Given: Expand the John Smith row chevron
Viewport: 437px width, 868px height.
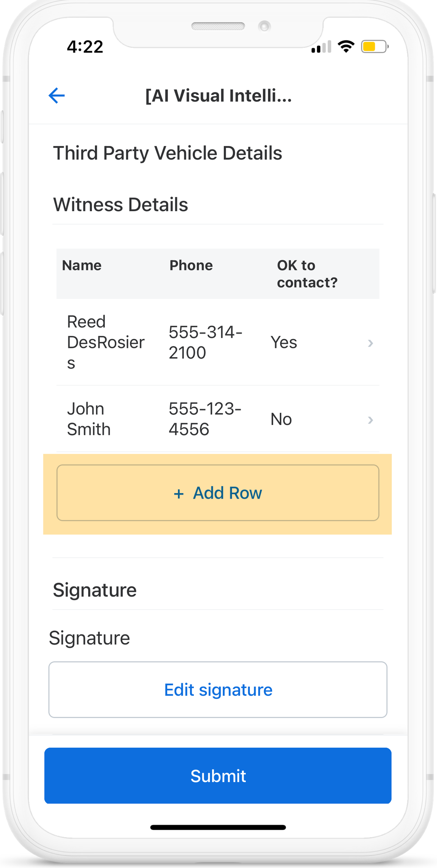Looking at the screenshot, I should pyautogui.click(x=370, y=420).
